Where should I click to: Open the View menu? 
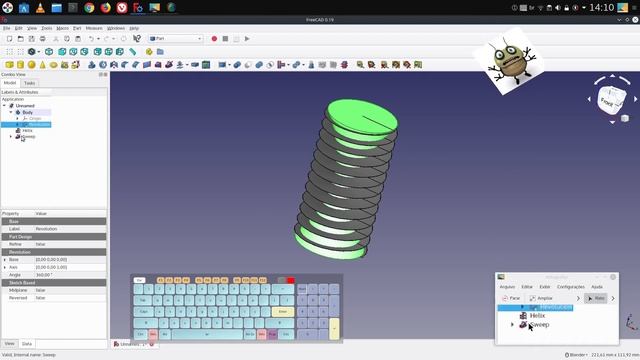pyautogui.click(x=32, y=28)
